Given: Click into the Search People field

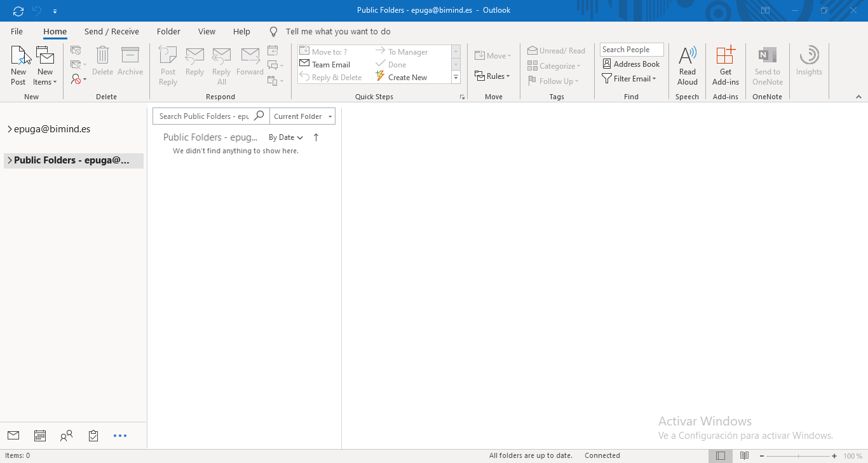Looking at the screenshot, I should tap(632, 50).
